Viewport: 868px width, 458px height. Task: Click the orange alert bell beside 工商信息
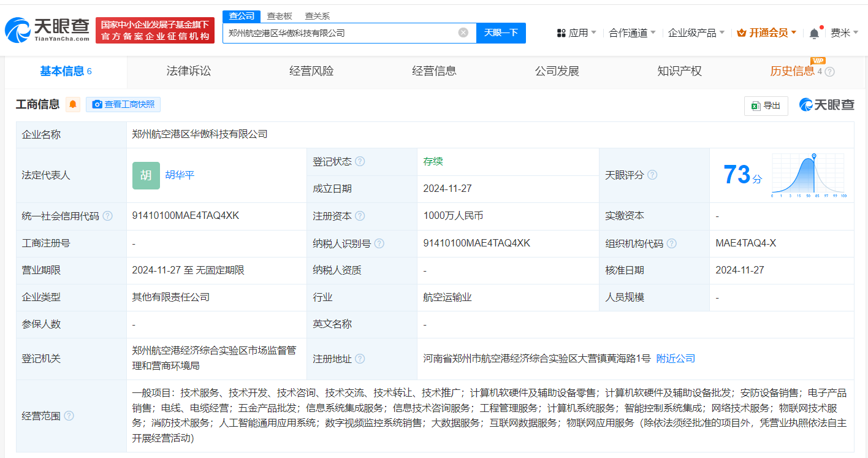tap(73, 104)
